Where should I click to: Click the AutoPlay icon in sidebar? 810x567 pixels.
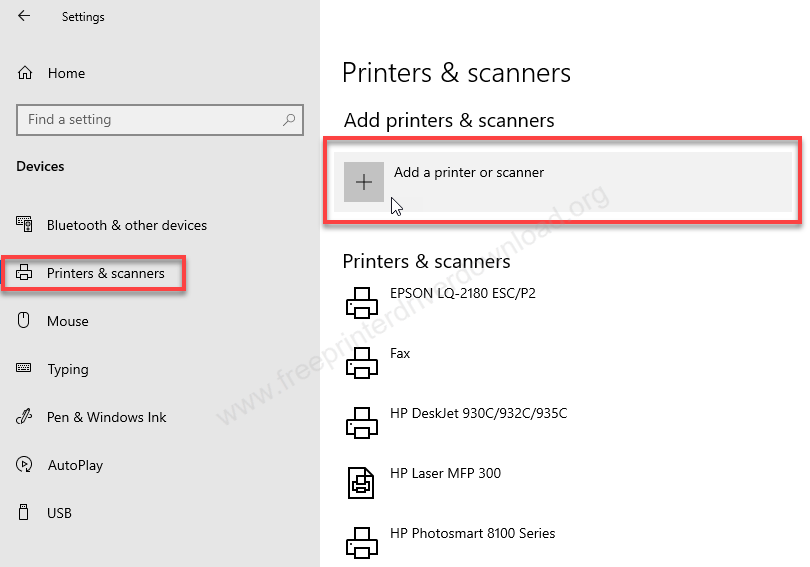pos(25,465)
